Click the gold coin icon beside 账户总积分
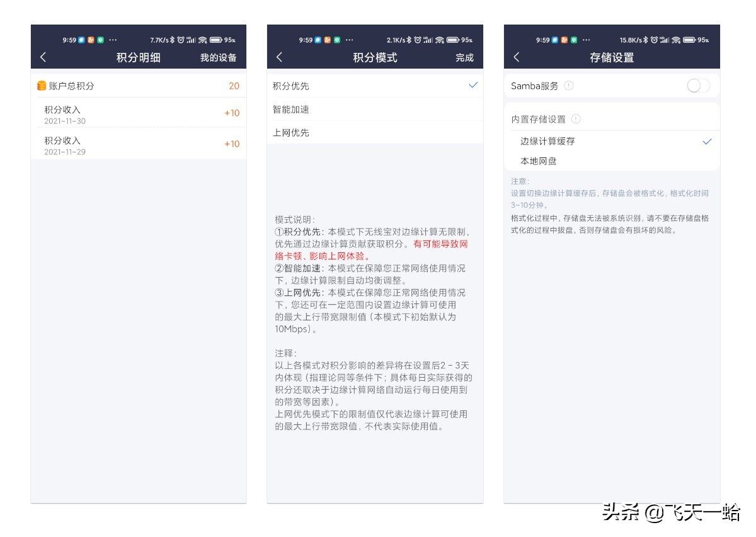756x537 pixels. (42, 86)
